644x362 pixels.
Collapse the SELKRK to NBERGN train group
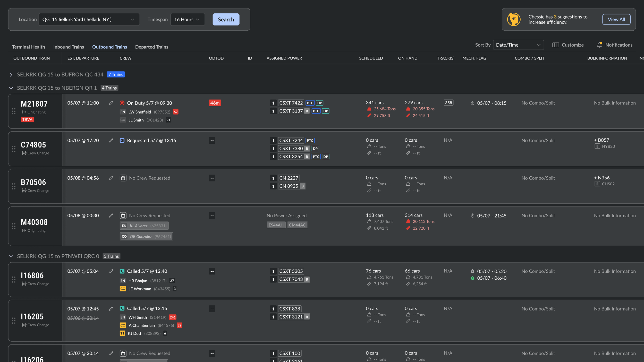click(x=11, y=88)
